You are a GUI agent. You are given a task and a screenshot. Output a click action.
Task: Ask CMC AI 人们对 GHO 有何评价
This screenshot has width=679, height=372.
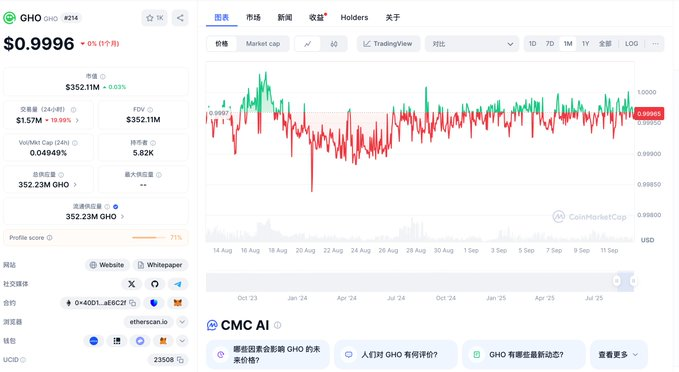point(396,355)
